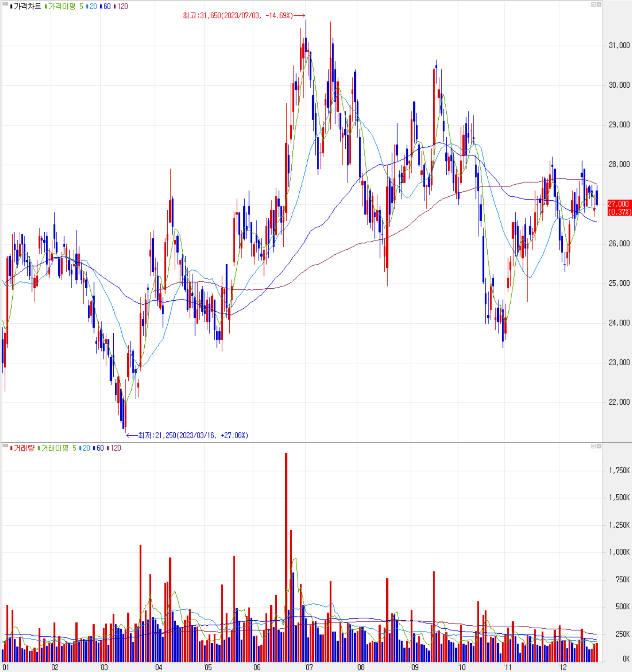The width and height of the screenshot is (632, 672).
Task: Close the price chart pane with X icon
Action: point(599,5)
